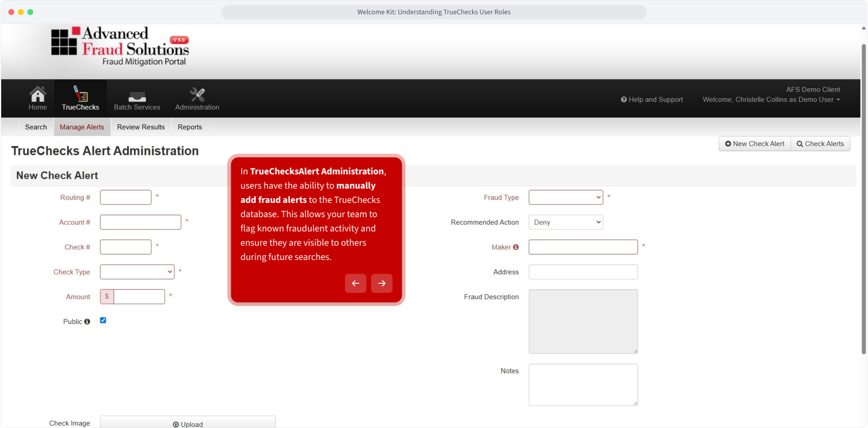This screenshot has width=868, height=428.
Task: Click the 'TrueChecks Alert Administration' heading
Action: (x=105, y=151)
